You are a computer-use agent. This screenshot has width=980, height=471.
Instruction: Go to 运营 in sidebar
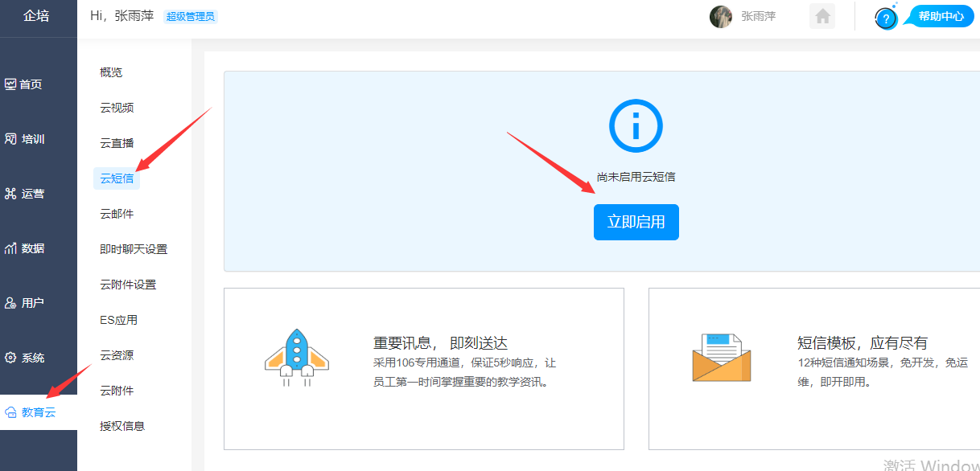tap(25, 194)
